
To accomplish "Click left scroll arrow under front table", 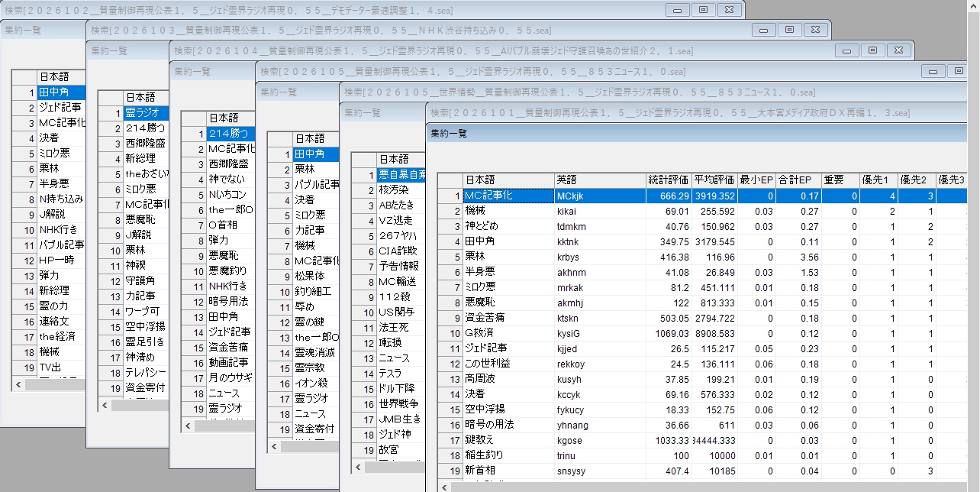I will 443,487.
